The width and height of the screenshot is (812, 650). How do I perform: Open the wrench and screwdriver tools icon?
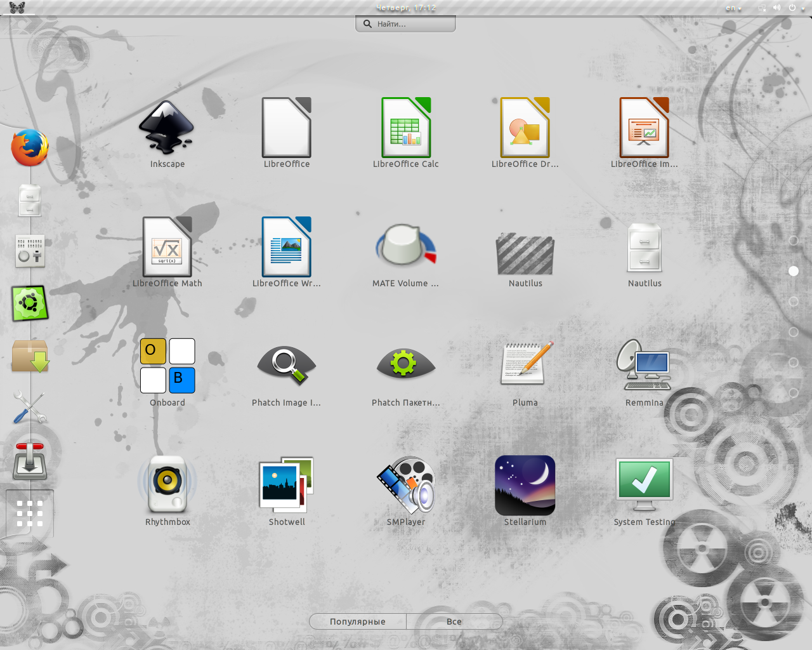pyautogui.click(x=30, y=407)
